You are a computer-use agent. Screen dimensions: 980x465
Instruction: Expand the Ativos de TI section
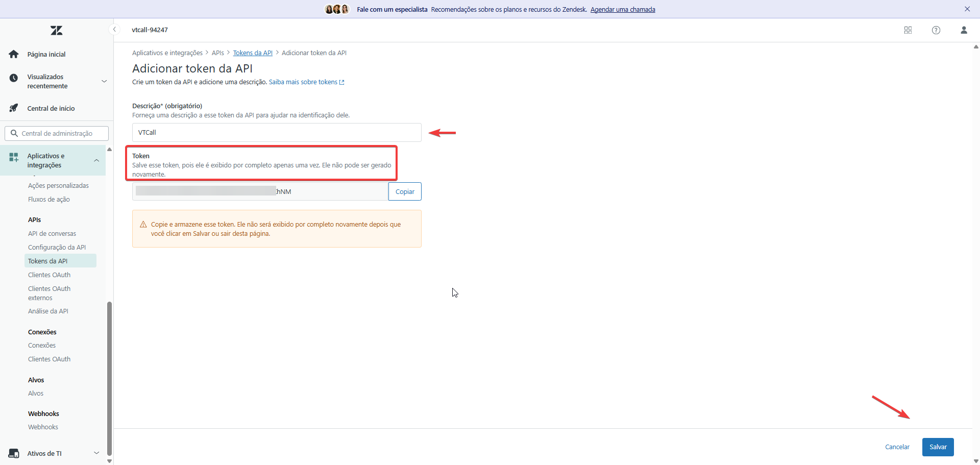pos(96,453)
